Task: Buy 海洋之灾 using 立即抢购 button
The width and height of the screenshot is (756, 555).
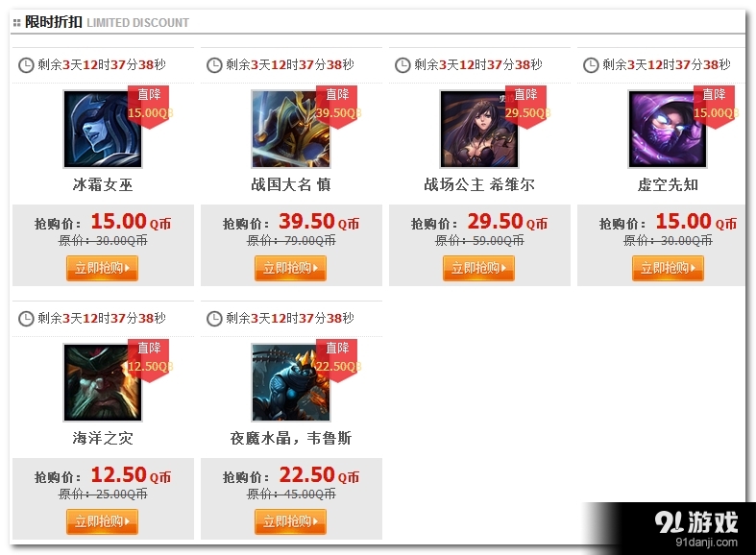Action: click(x=102, y=521)
